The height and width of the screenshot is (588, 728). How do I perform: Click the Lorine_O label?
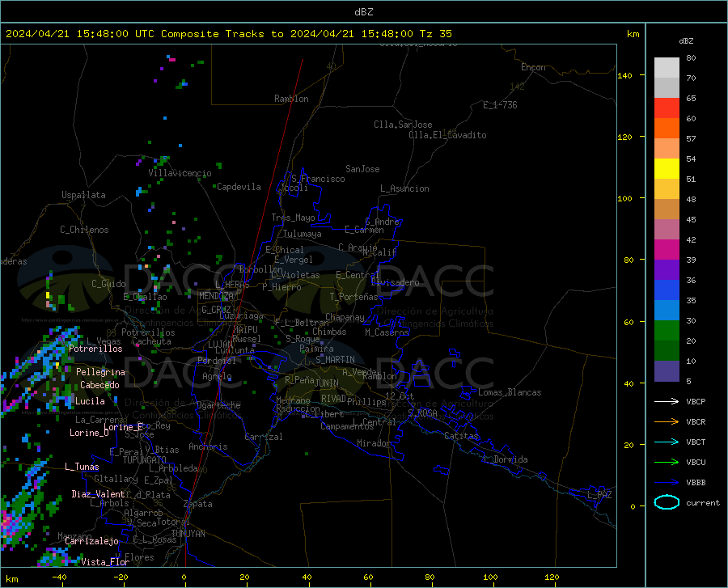point(89,433)
